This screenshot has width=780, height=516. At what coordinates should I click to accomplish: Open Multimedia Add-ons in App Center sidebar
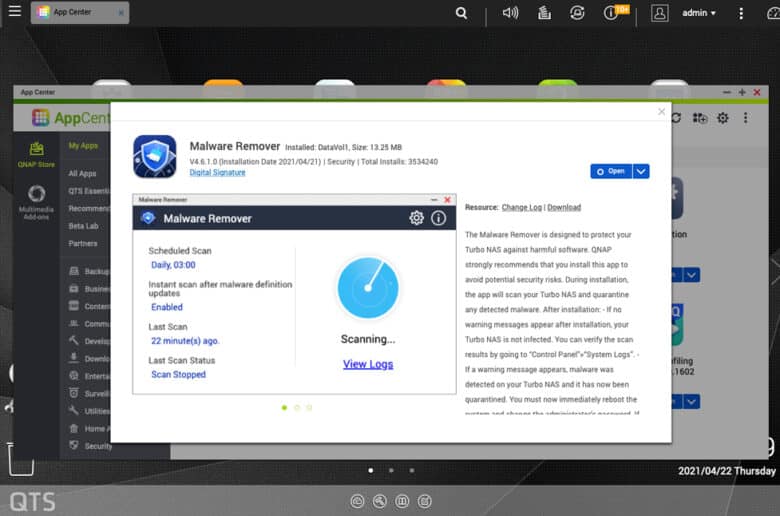tap(36, 202)
